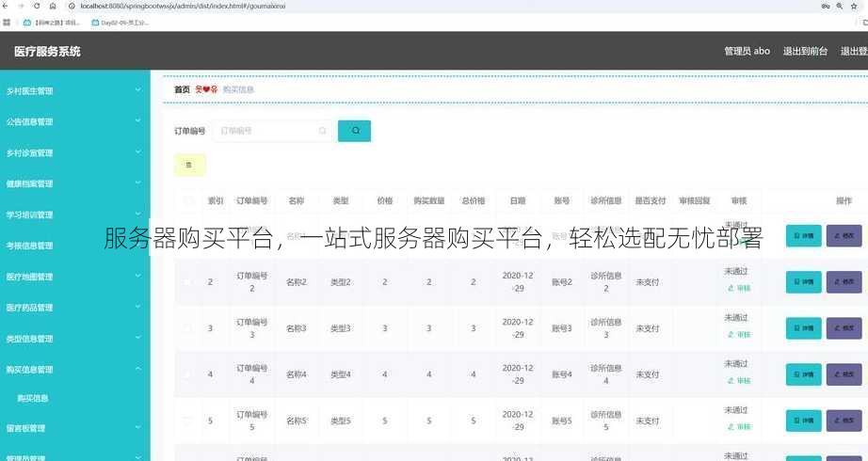Click the magnifier icon inside the order number field
Viewport: 868px width, 461px height.
322,131
